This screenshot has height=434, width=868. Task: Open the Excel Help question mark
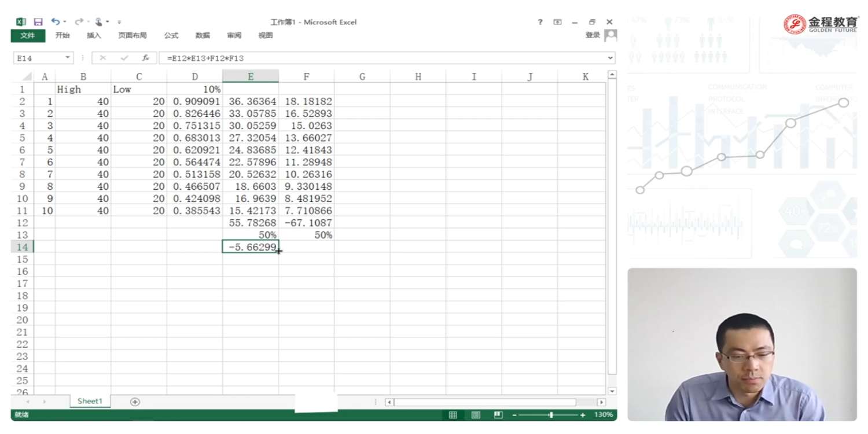pos(540,22)
